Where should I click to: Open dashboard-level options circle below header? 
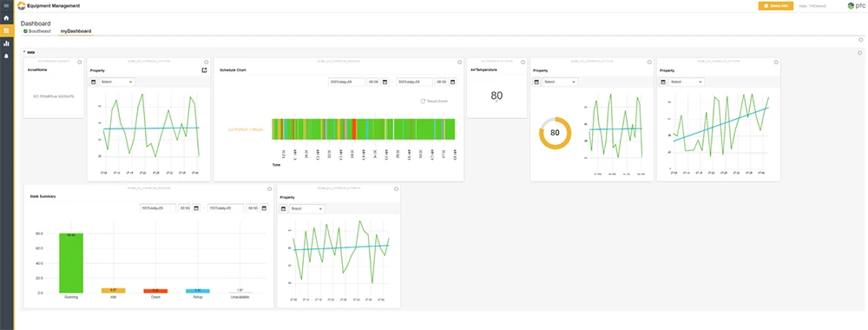pos(861,40)
